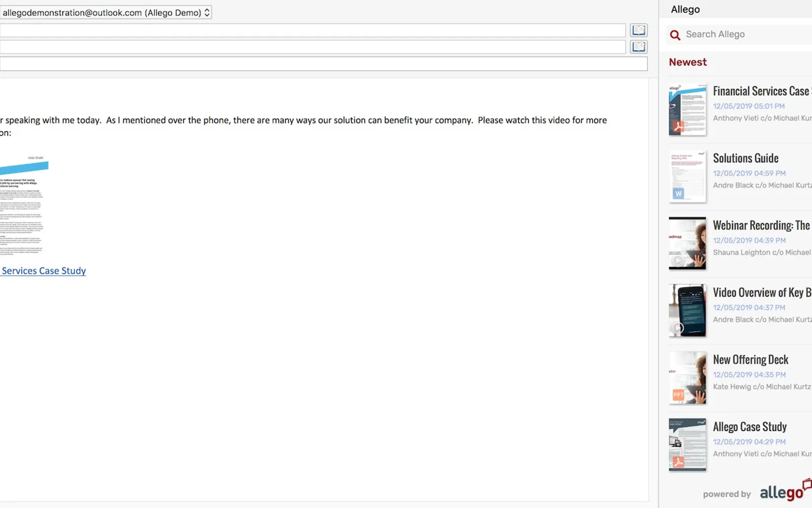The width and height of the screenshot is (812, 508).
Task: Click the 12/05/2019 04:39 PM date
Action: click(749, 240)
